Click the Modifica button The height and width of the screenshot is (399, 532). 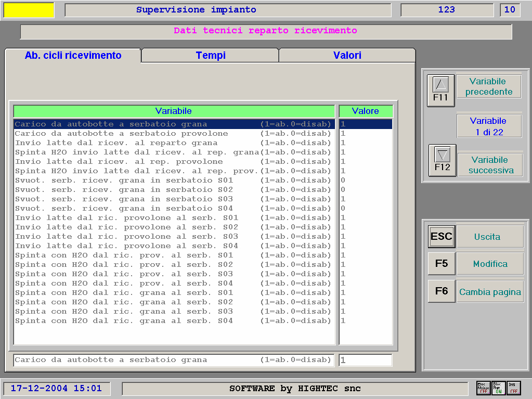point(490,264)
